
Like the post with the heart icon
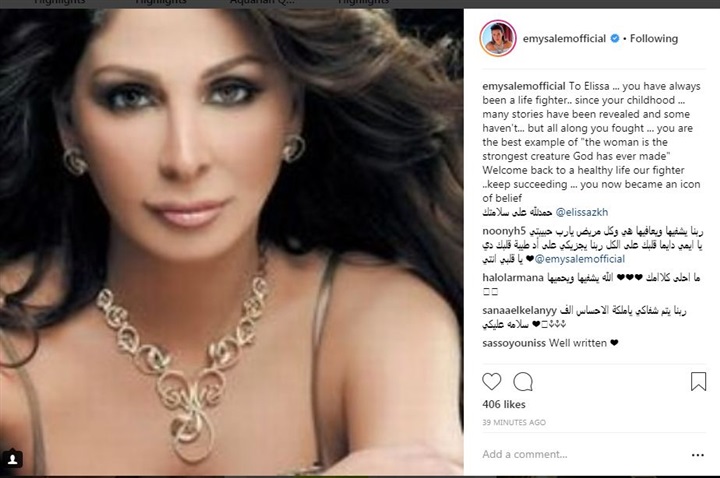tap(491, 382)
